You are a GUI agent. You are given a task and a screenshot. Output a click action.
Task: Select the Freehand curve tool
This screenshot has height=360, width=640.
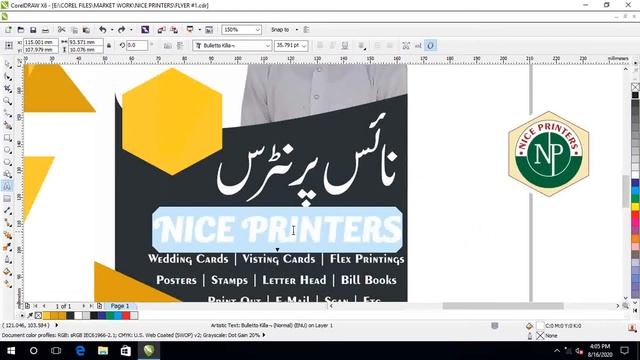[7, 113]
